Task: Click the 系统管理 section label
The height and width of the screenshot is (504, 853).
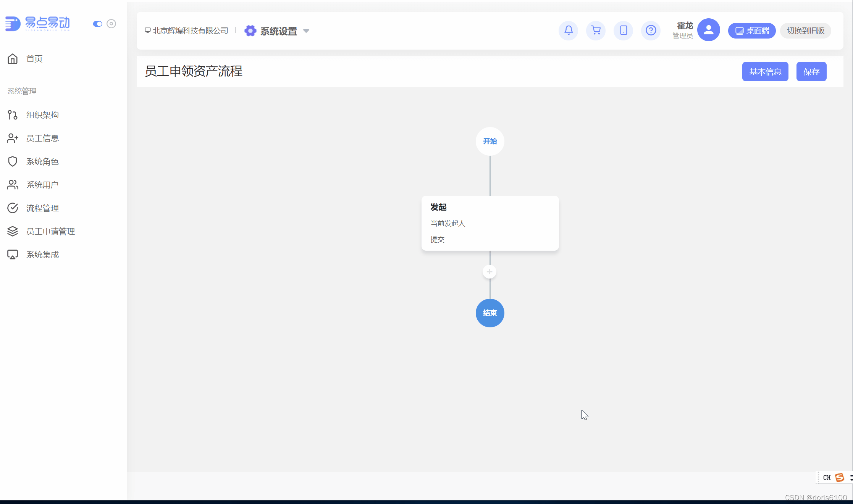Action: (x=22, y=91)
